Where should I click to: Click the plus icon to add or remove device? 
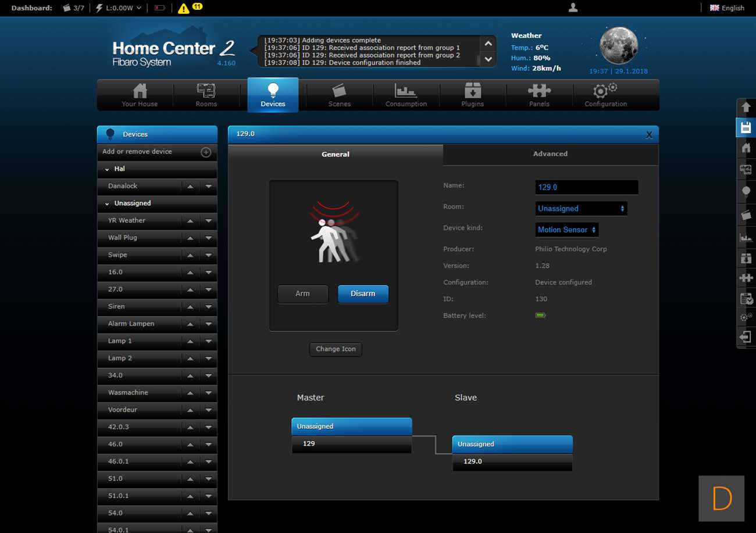click(206, 152)
